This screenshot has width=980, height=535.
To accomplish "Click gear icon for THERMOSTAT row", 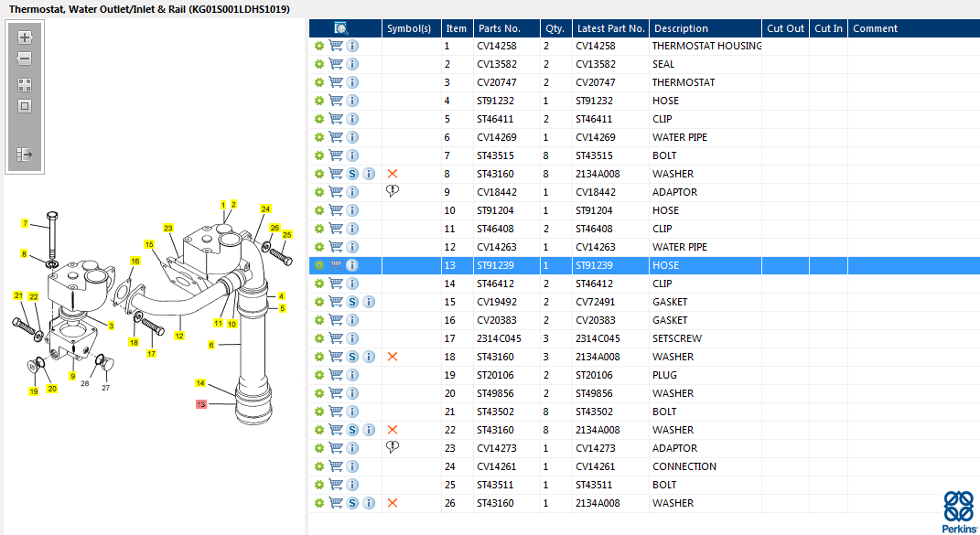I will click(319, 82).
